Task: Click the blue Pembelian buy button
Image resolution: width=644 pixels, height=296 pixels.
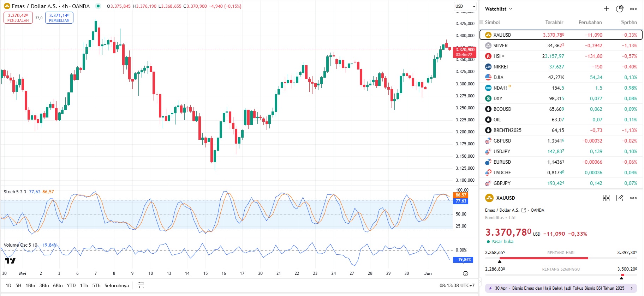Action: [x=59, y=18]
